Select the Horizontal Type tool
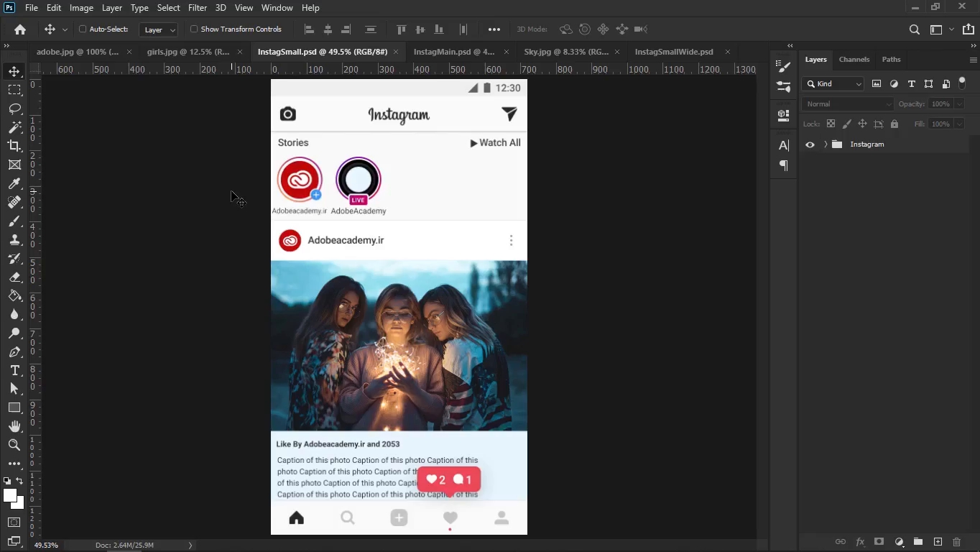Viewport: 980px width, 552px height. coord(14,370)
